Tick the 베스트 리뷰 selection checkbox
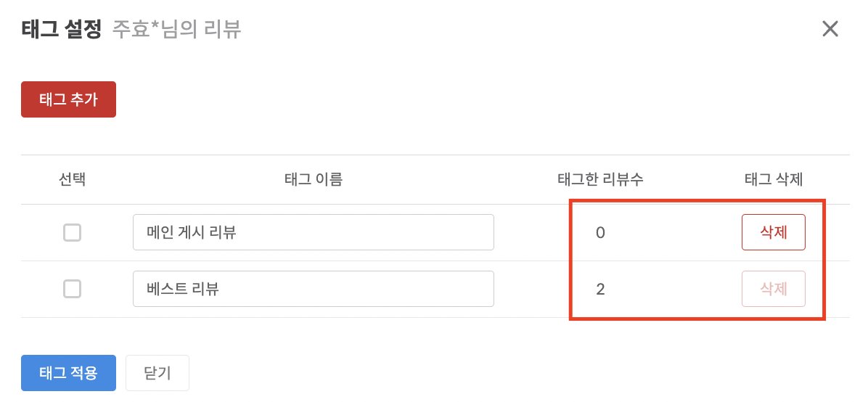This screenshot has height=402, width=868. click(x=72, y=290)
